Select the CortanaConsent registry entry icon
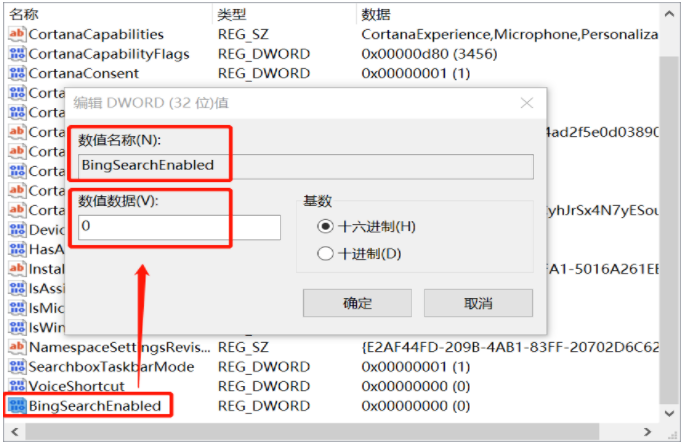This screenshot has height=445, width=684. click(x=16, y=73)
